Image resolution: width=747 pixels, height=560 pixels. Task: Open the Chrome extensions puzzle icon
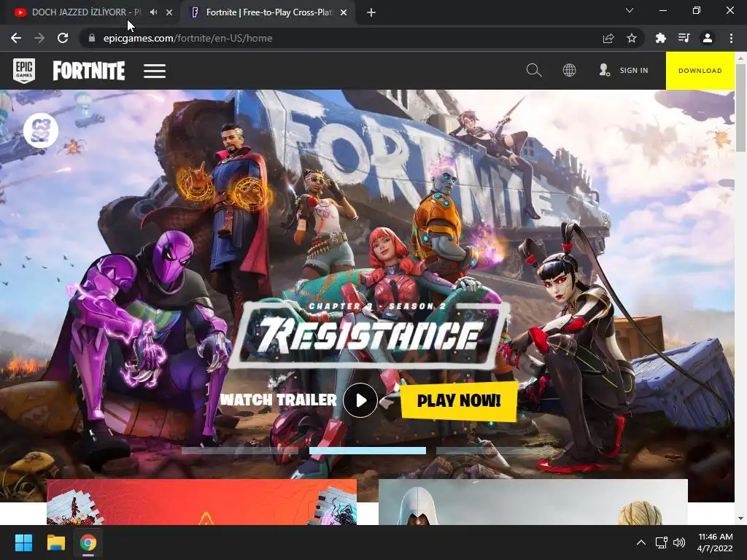[x=660, y=38]
